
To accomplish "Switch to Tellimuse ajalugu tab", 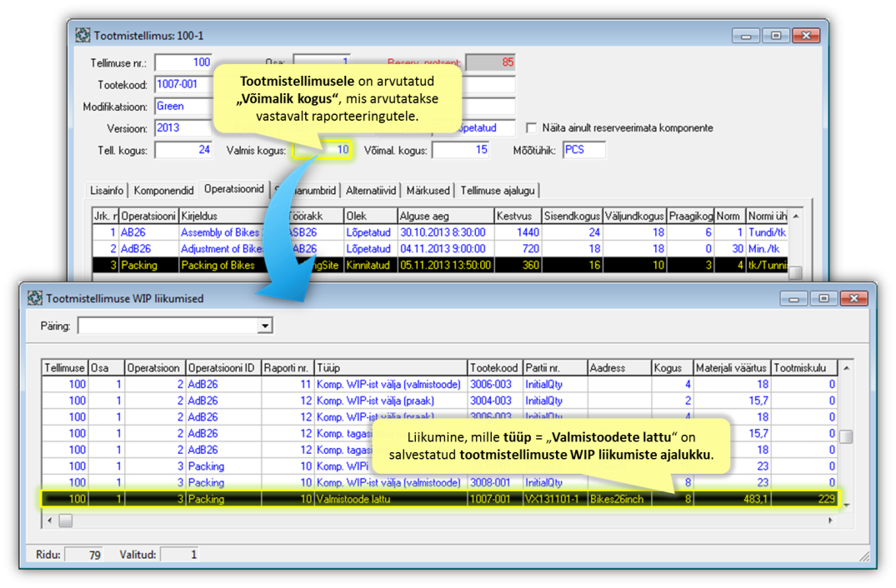I will point(497,191).
